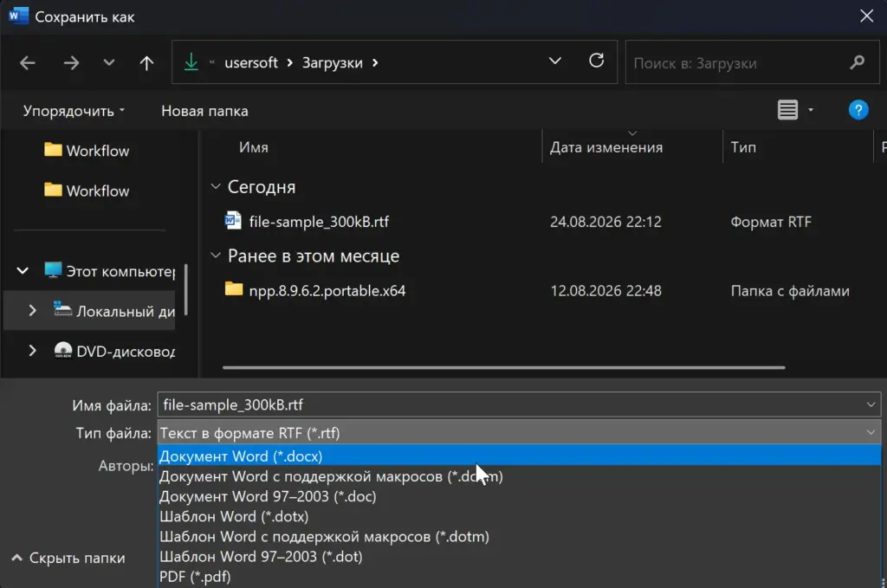Screen dimensions: 887x588
Task: Click the 24.08.2026 22:12 date cell
Action: pos(605,222)
